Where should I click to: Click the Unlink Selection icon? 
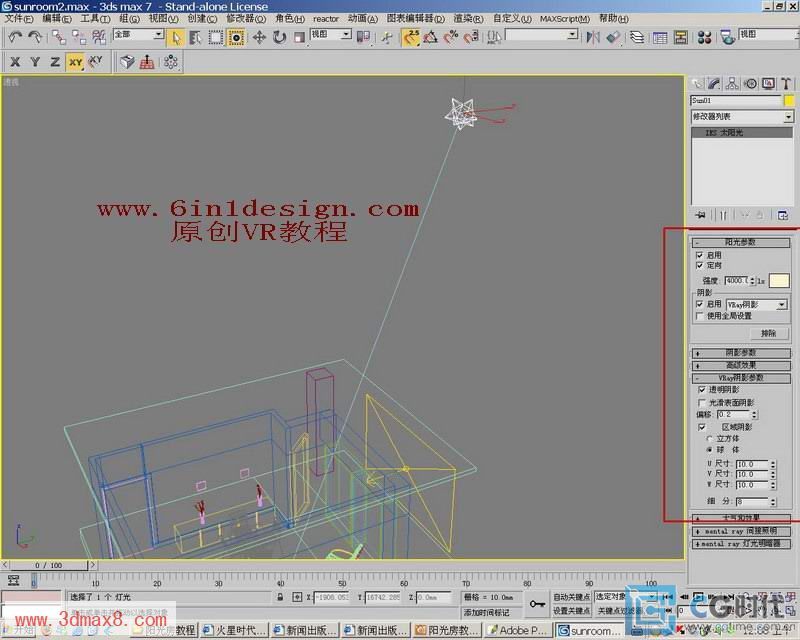[79, 37]
